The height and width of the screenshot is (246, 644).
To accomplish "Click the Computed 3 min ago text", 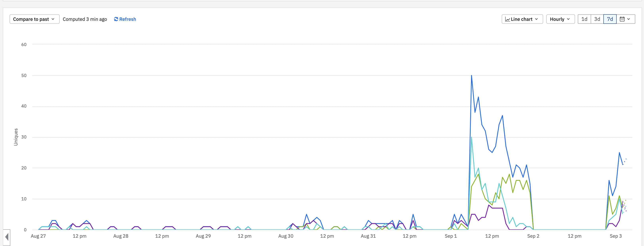I will tap(85, 19).
